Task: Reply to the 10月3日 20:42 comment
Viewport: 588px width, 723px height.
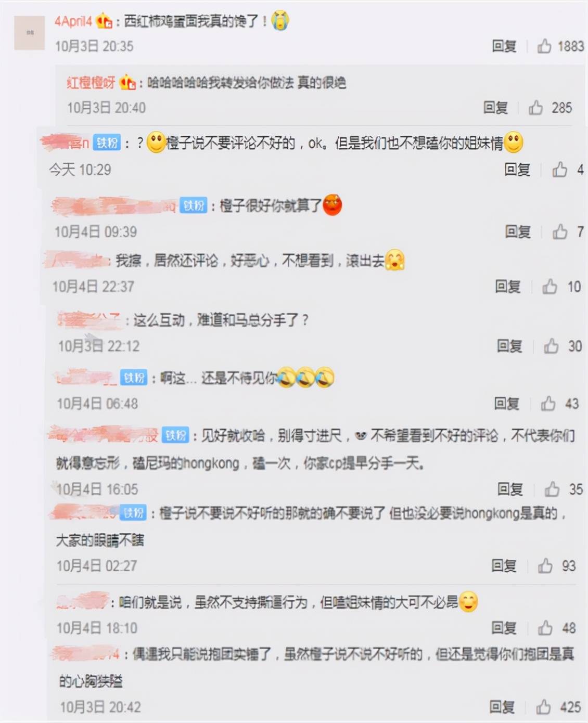Action: (x=502, y=707)
